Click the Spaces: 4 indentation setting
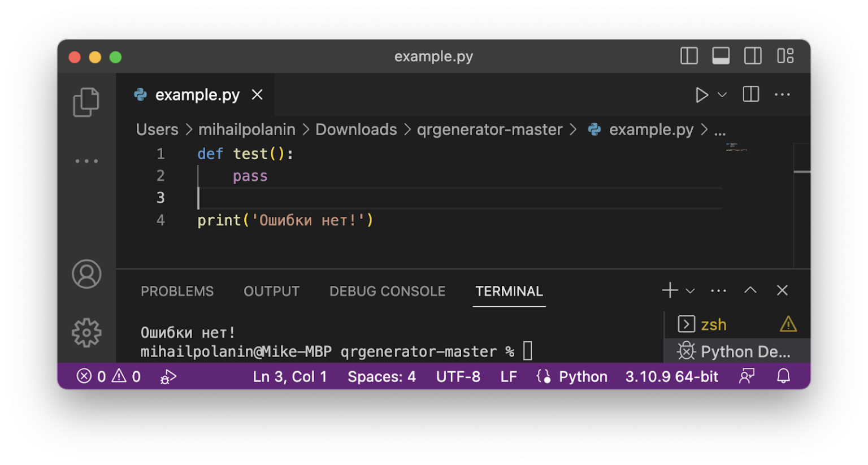The width and height of the screenshot is (868, 465). (381, 377)
